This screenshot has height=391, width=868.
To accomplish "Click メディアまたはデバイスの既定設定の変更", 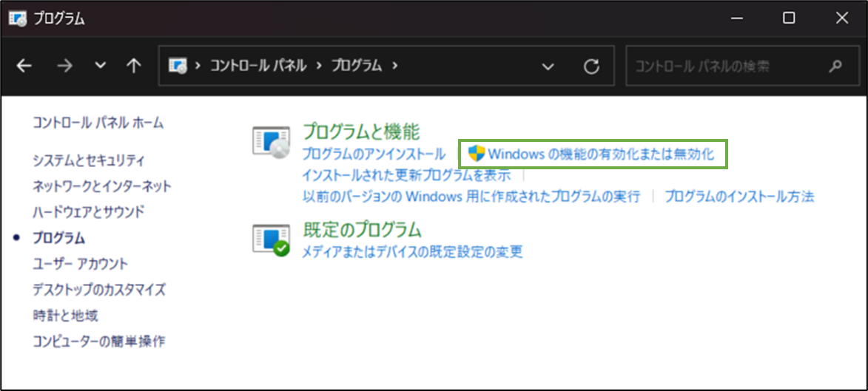I will click(412, 252).
